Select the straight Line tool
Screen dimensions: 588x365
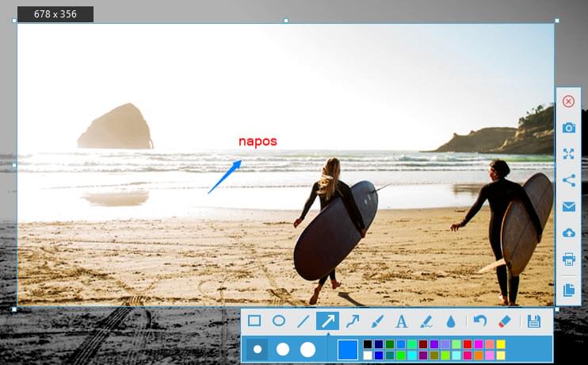pos(303,321)
